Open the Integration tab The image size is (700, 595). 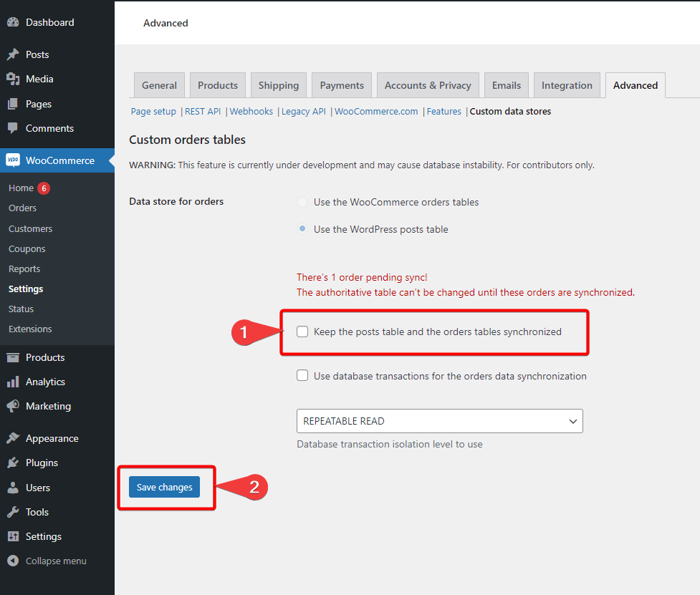point(567,85)
